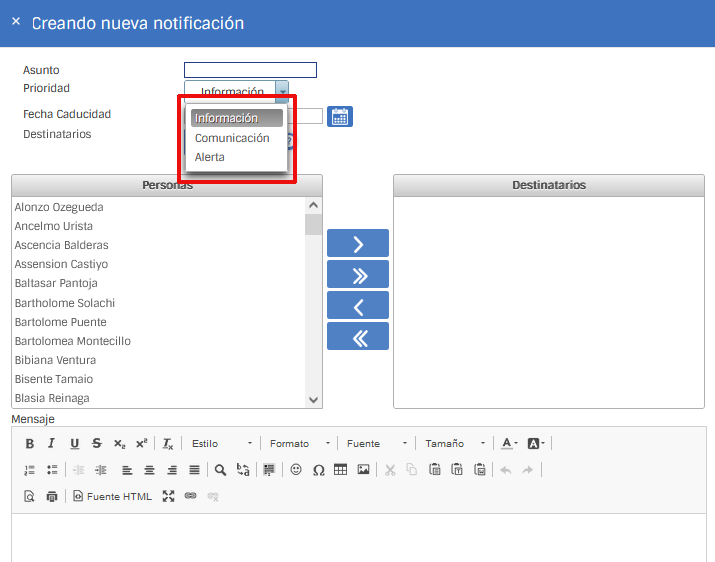Insert an image
The height and width of the screenshot is (562, 715).
pyautogui.click(x=363, y=470)
